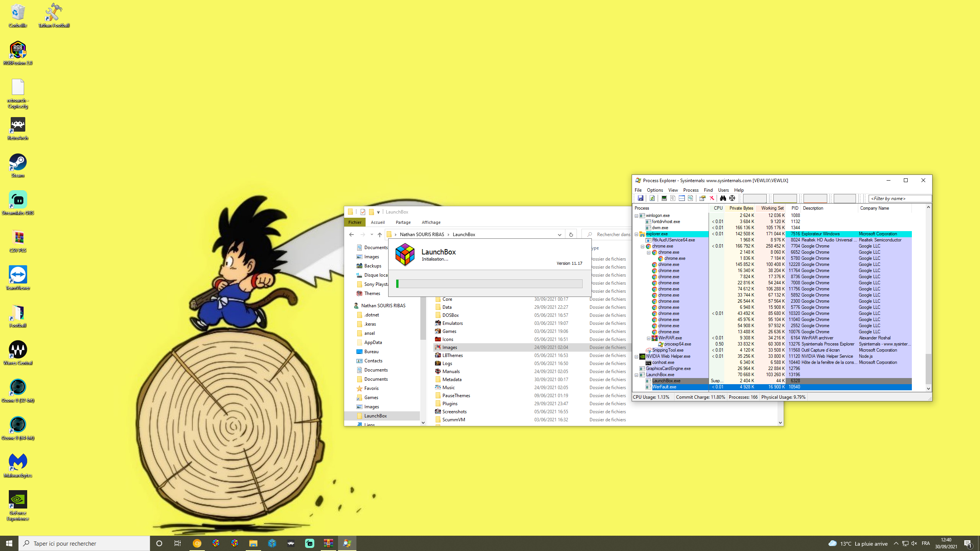Click the Back arrow in File Explorer
980x551 pixels.
[x=351, y=235]
